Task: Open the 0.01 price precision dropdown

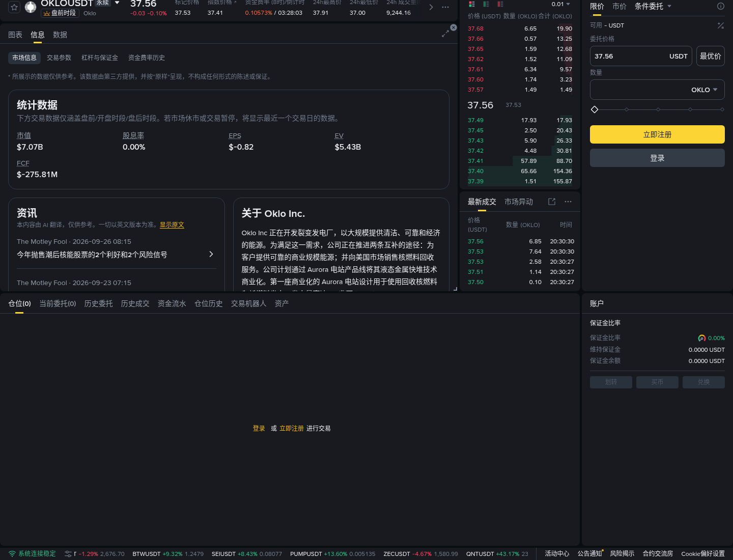Action: [561, 4]
